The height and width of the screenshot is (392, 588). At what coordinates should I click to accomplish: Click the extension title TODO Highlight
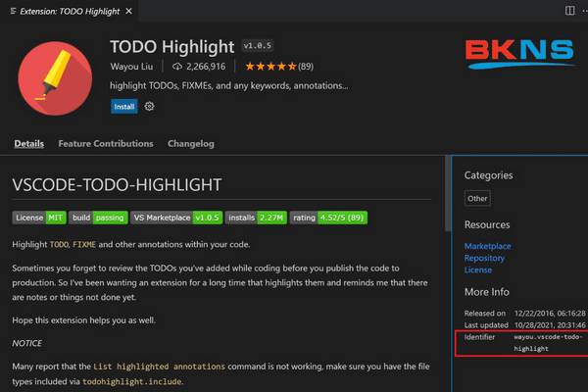pos(172,46)
